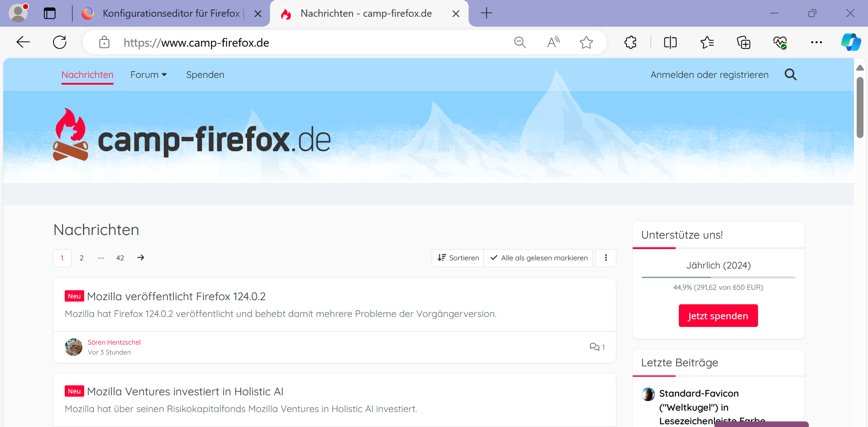Click the 'Letzte Beiträge' heading

point(679,363)
